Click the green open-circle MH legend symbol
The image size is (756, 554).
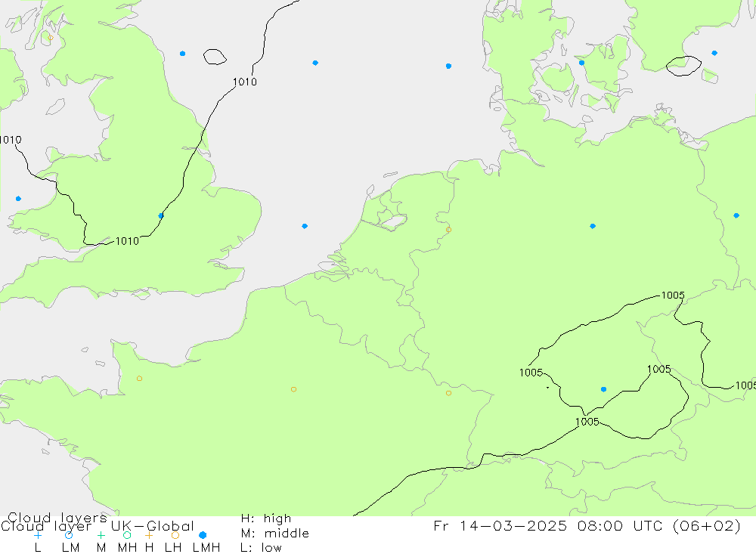pos(127,535)
